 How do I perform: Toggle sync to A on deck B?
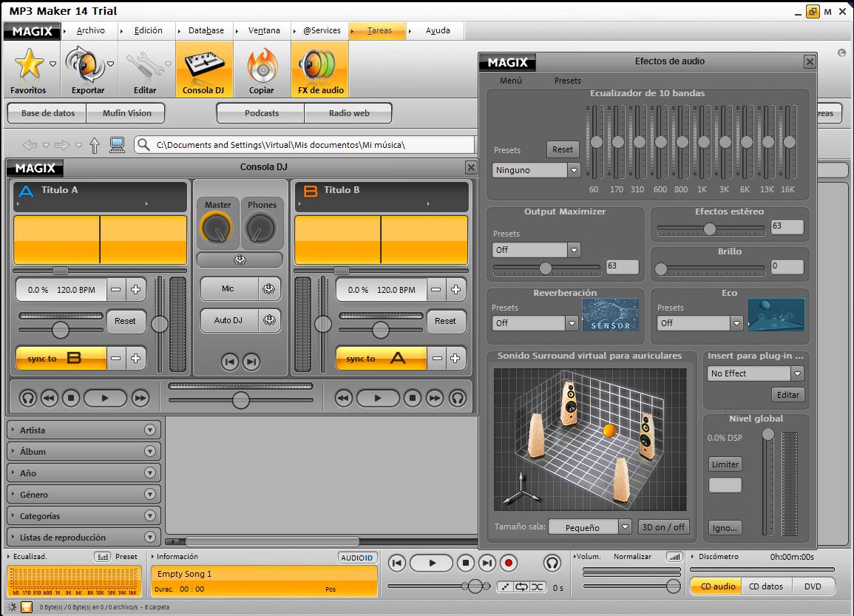point(382,359)
